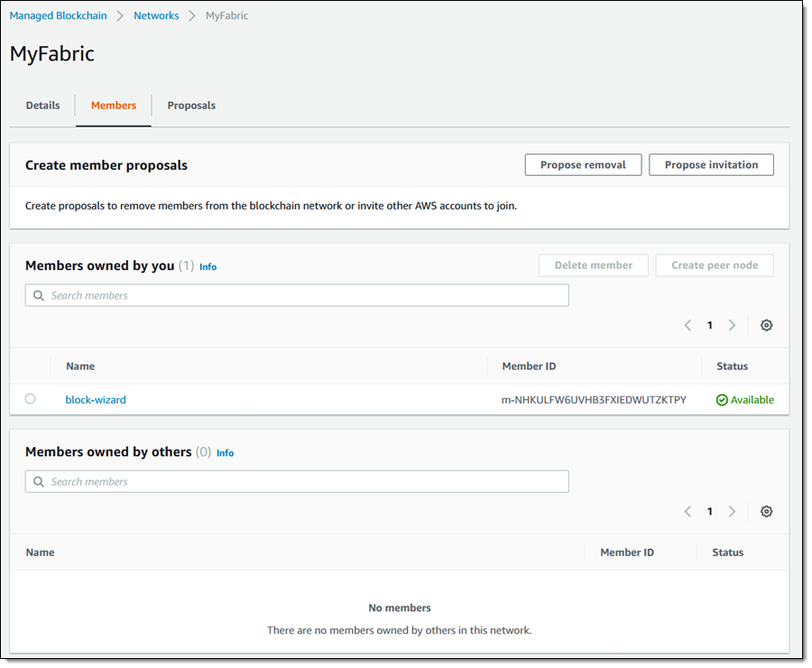Go to previous page in Members owned by you
The width and height of the screenshot is (812, 668).
687,325
